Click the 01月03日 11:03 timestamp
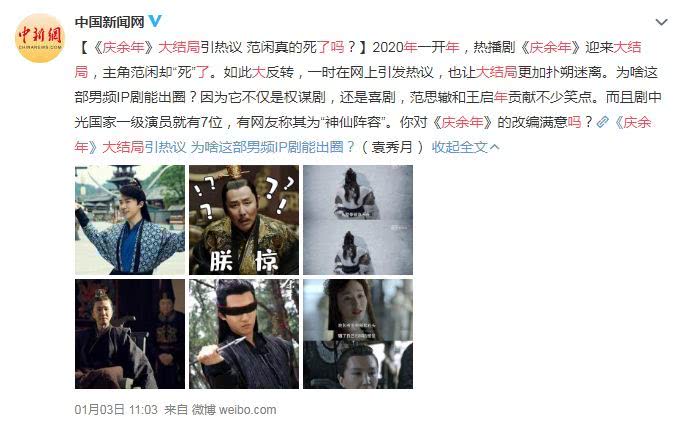The height and width of the screenshot is (432, 679). pos(116,409)
